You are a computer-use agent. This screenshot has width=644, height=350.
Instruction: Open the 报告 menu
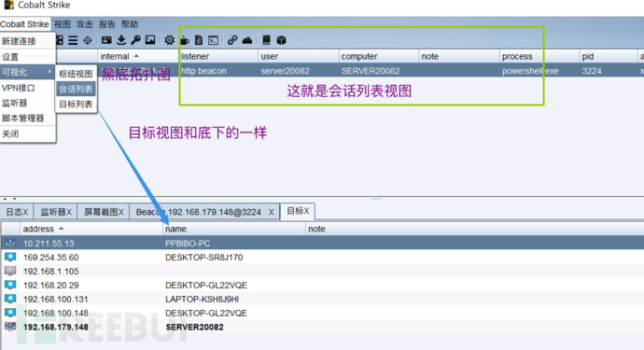click(x=107, y=24)
